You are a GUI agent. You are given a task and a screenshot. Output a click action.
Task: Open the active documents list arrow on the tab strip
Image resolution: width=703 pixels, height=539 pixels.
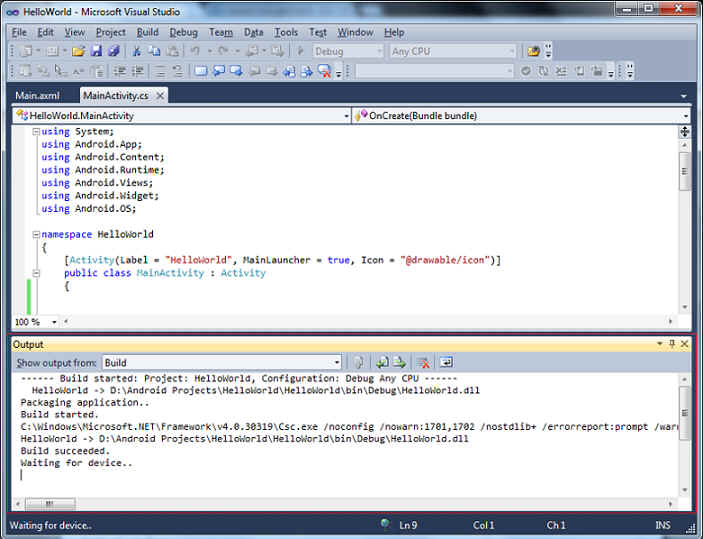pyautogui.click(x=683, y=96)
